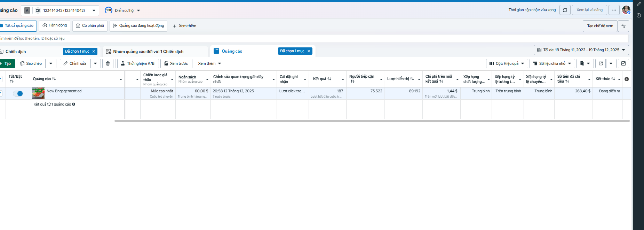644x230 pixels.
Task: Open the date range dropdown
Action: [x=581, y=50]
